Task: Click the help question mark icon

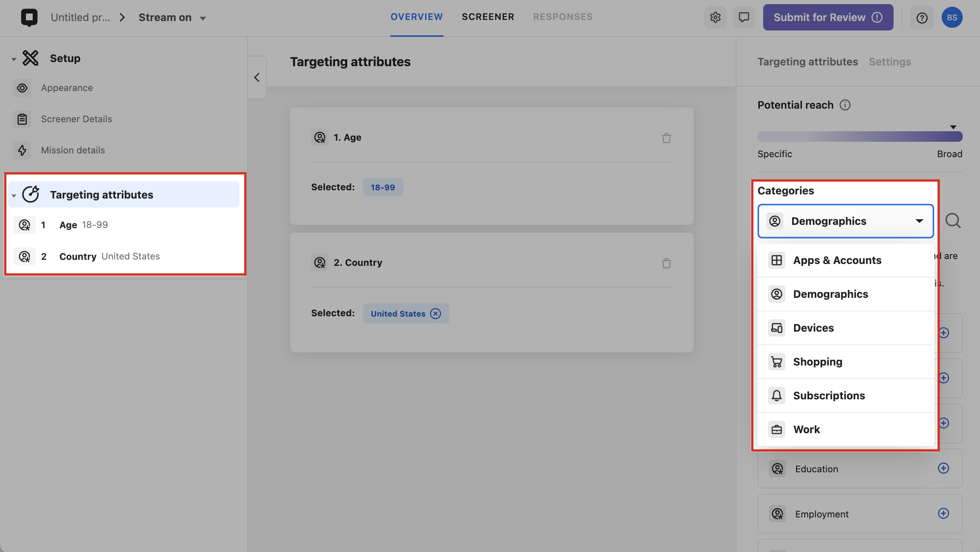Action: [x=922, y=18]
